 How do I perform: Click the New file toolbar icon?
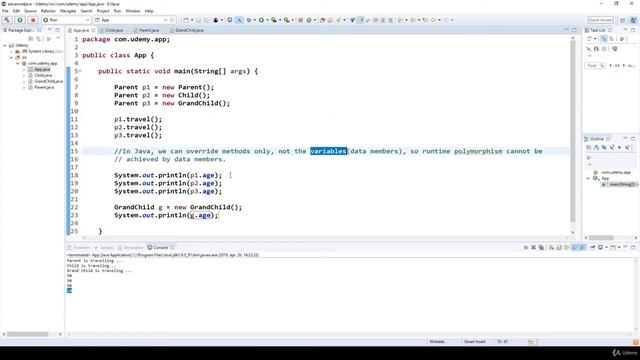click(x=186, y=20)
